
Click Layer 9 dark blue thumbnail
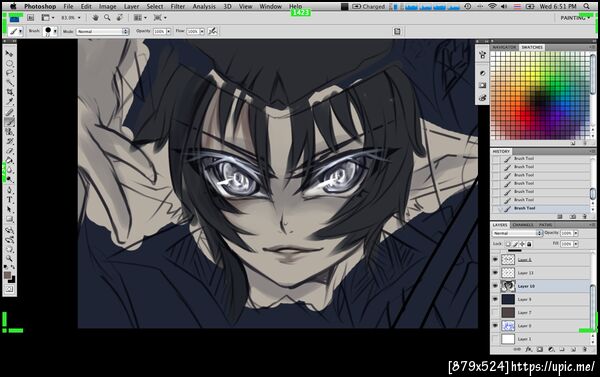coord(508,299)
